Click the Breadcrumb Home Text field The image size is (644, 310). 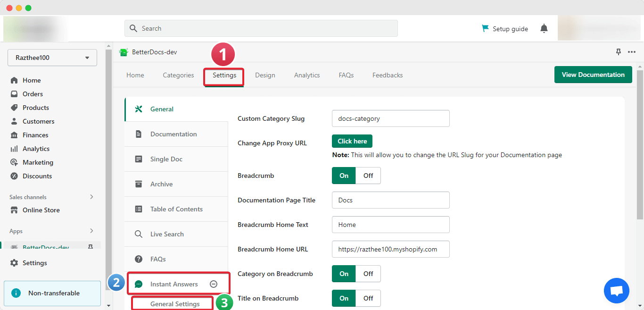(x=391, y=225)
